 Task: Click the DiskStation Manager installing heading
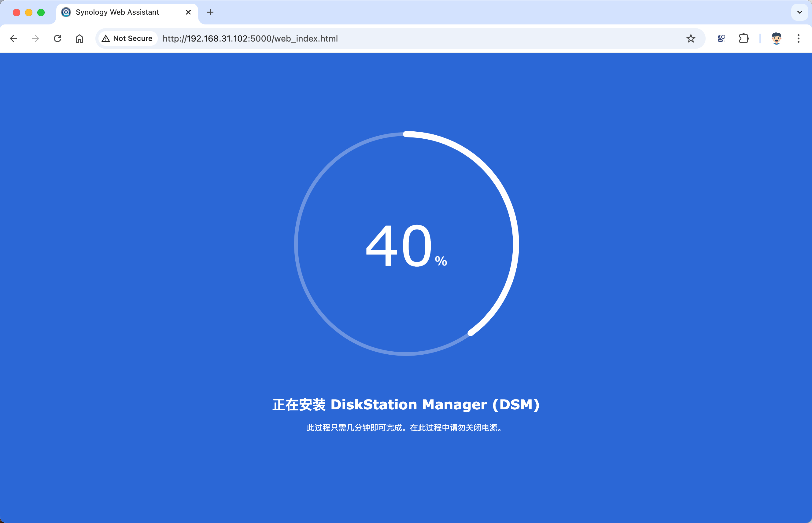(406, 405)
